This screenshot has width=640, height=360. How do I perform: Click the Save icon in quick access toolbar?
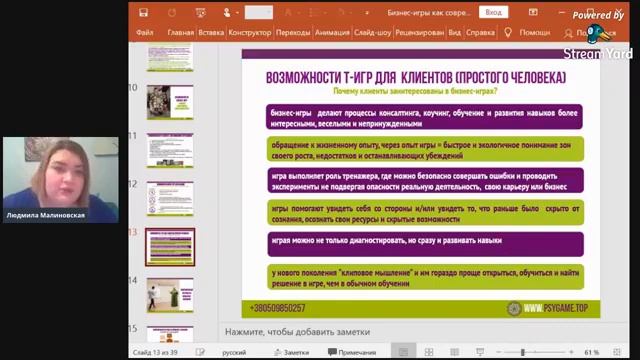(x=143, y=13)
